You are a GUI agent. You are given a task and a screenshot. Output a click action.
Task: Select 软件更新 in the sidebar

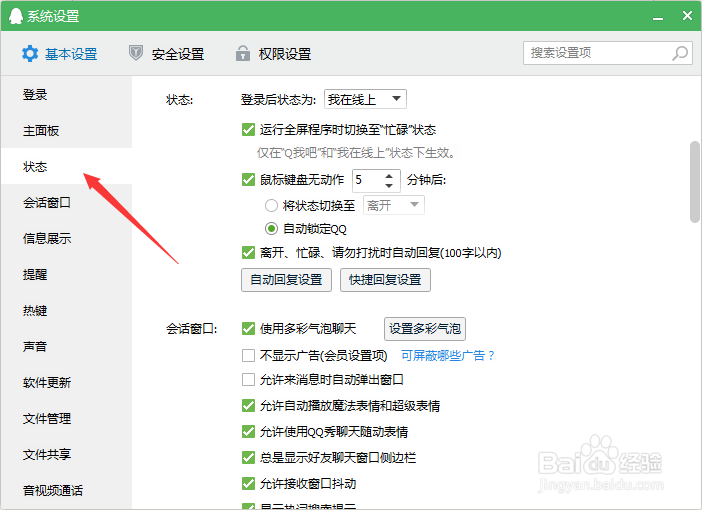[66, 382]
